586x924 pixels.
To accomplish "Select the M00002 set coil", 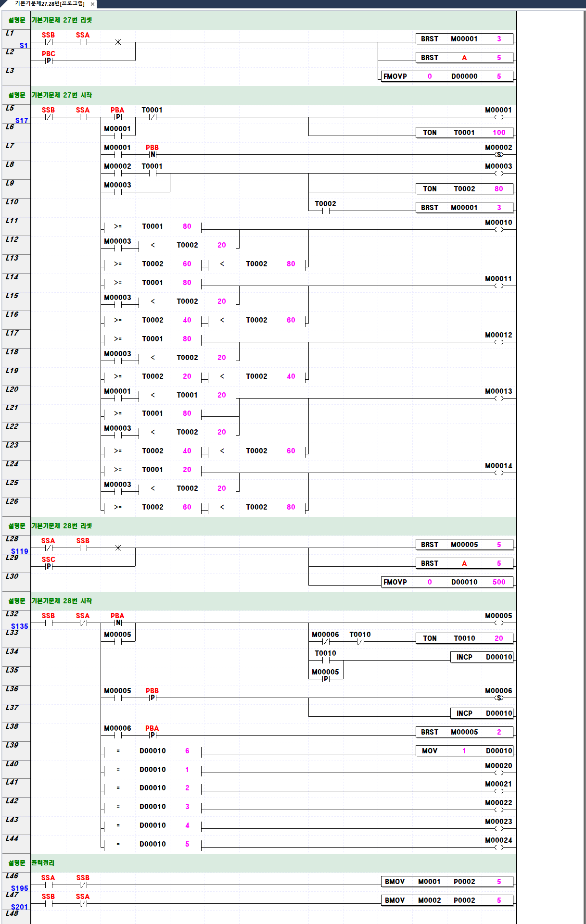I will (499, 154).
